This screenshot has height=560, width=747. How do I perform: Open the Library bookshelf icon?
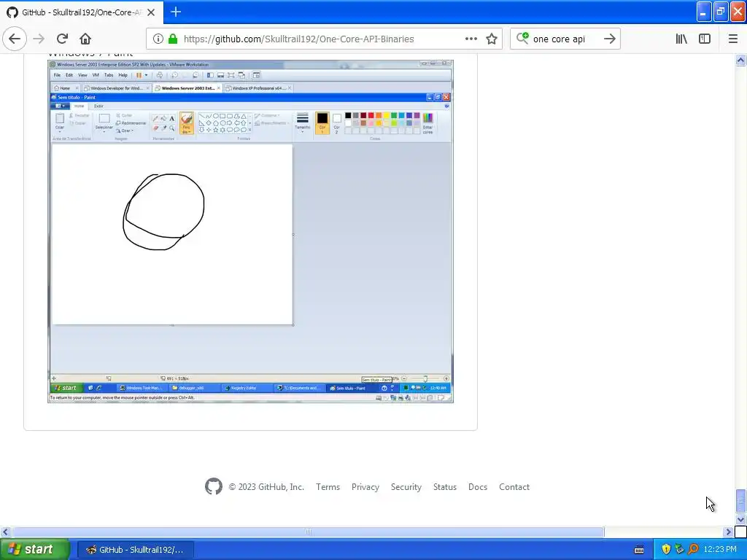coord(681,39)
